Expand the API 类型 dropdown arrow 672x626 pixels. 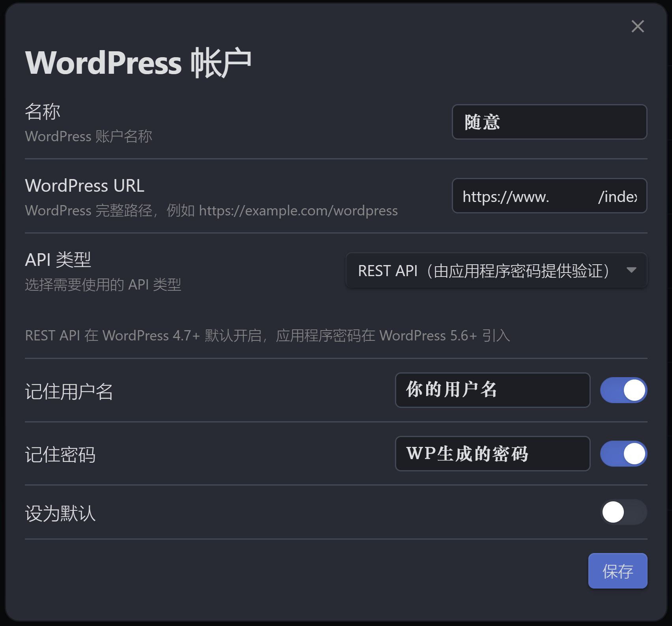tap(631, 270)
